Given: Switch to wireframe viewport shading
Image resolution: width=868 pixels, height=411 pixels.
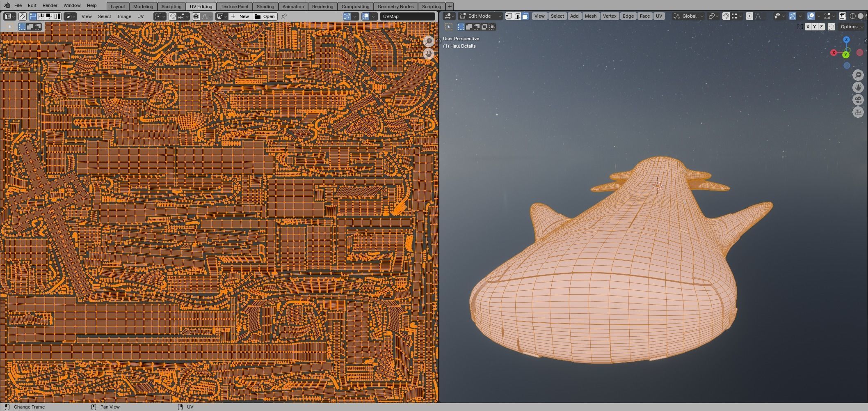Looking at the screenshot, I should (852, 16).
